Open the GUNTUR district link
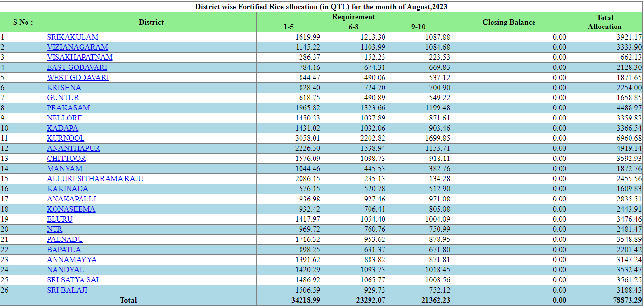 coord(63,98)
